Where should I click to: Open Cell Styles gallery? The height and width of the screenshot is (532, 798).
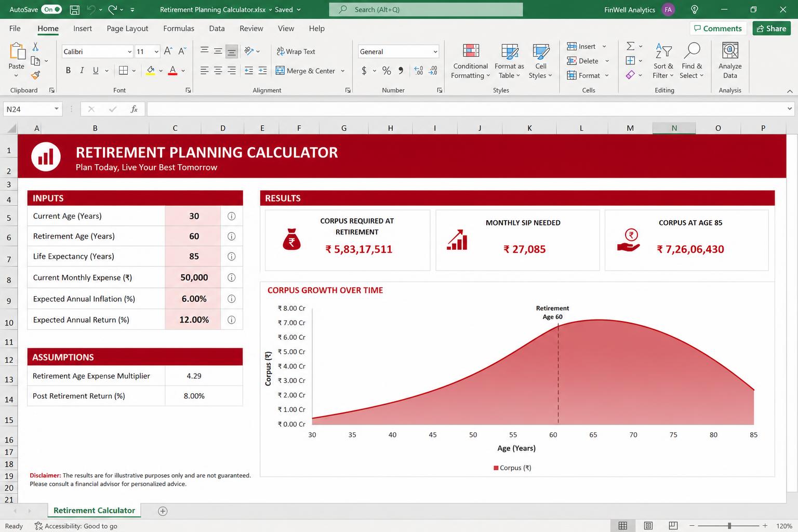click(541, 61)
